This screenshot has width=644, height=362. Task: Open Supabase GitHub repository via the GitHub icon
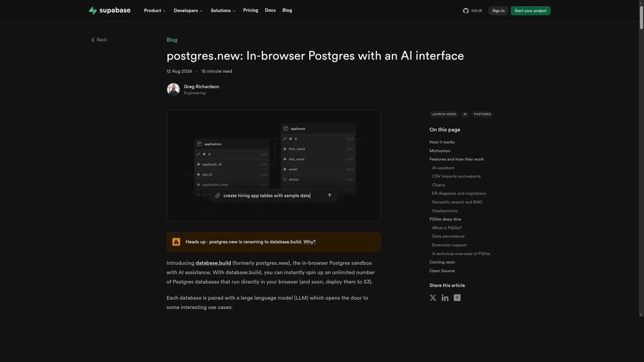[465, 10]
